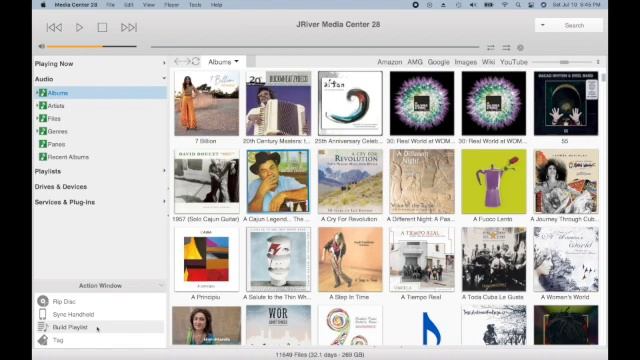Click the playback position seek bar

(x=314, y=47)
